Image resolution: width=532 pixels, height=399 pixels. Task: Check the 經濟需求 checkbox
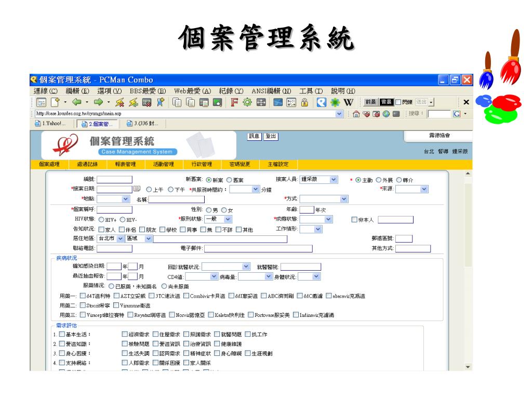pos(125,334)
